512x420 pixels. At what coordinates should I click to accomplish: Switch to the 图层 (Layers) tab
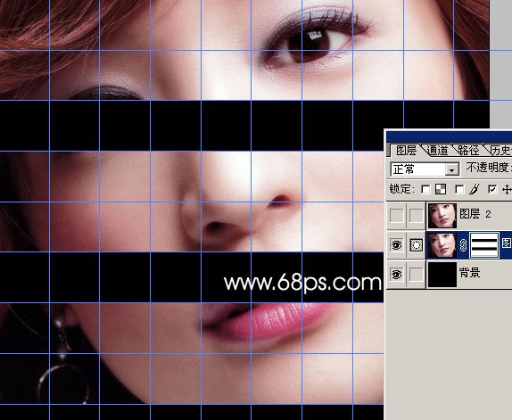click(406, 150)
